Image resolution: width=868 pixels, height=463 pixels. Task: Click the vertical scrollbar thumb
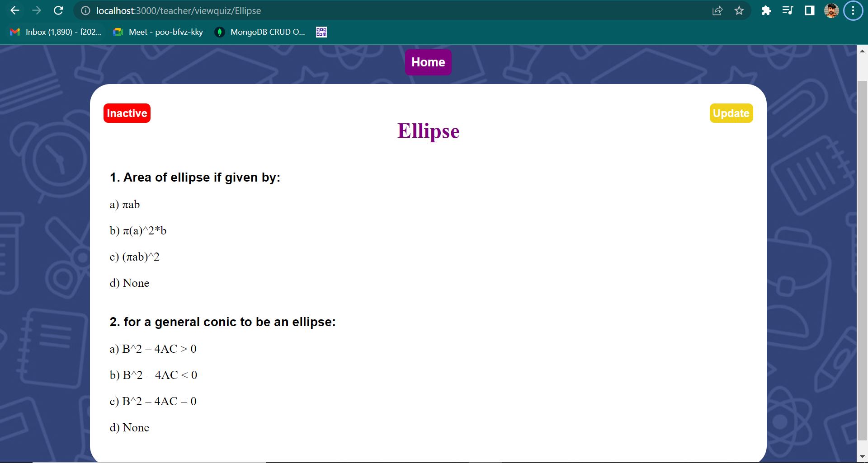coord(862,260)
